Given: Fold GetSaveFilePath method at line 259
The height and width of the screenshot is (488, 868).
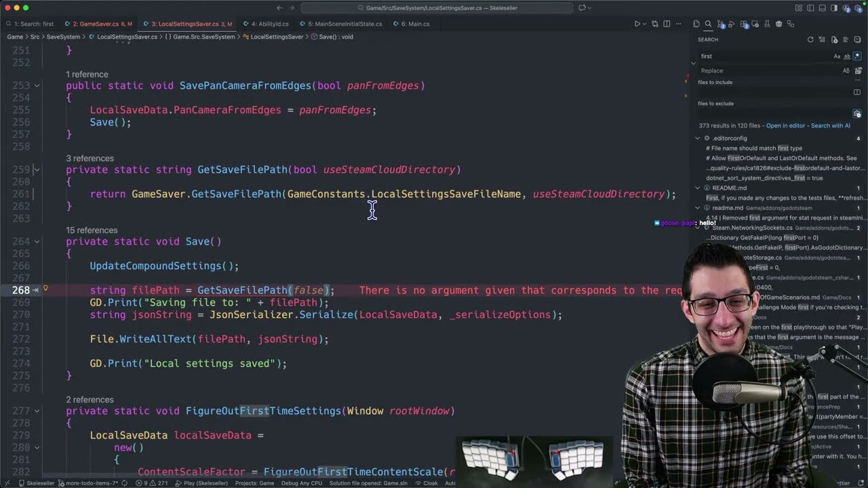Looking at the screenshot, I should click(37, 169).
